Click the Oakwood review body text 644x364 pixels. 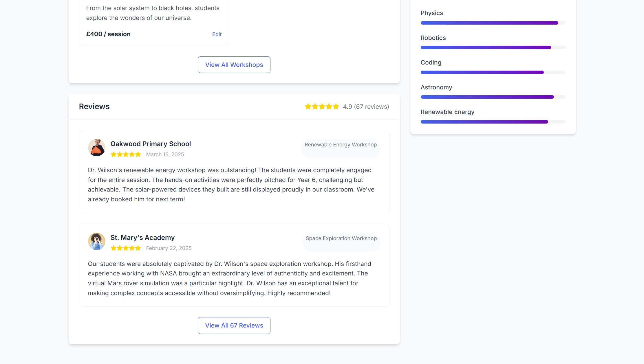point(231,185)
